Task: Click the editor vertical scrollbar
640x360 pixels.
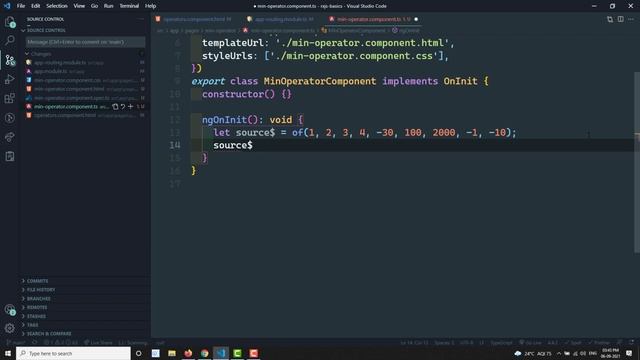Action: [x=637, y=163]
